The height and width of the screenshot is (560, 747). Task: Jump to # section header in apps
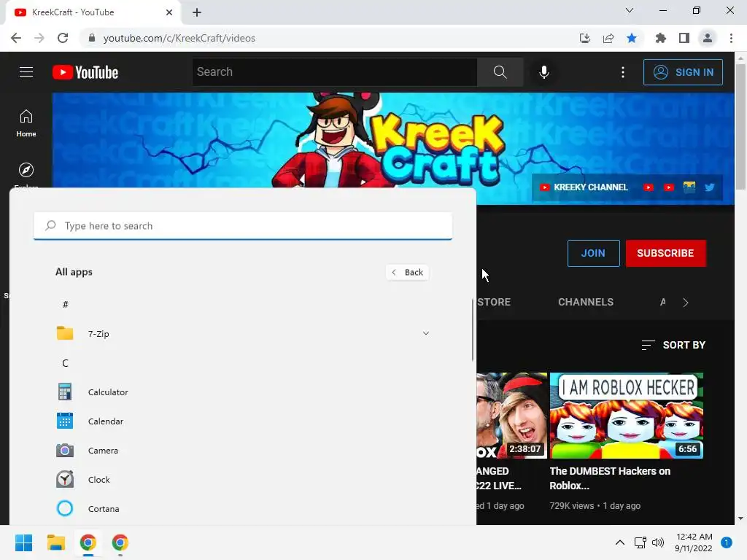coord(65,304)
